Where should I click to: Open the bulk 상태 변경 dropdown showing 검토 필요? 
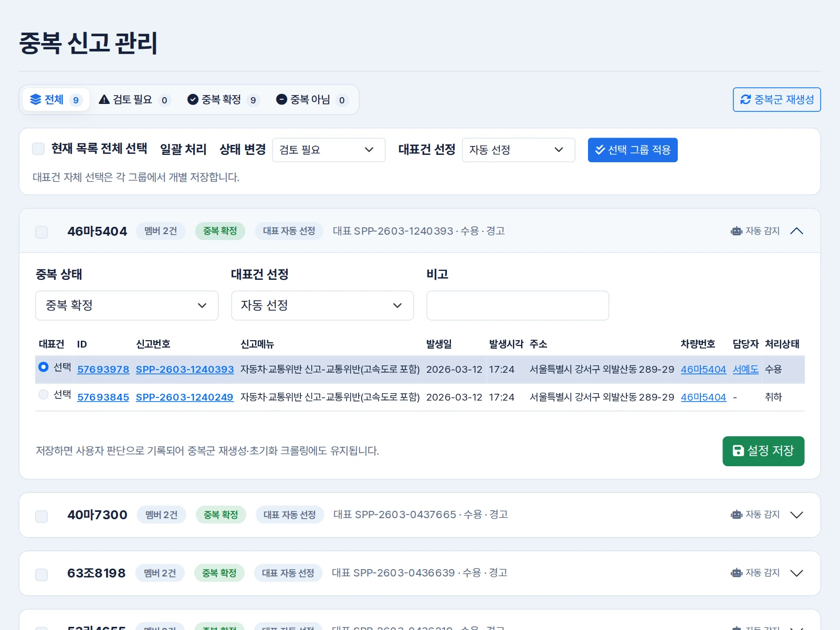click(x=329, y=150)
